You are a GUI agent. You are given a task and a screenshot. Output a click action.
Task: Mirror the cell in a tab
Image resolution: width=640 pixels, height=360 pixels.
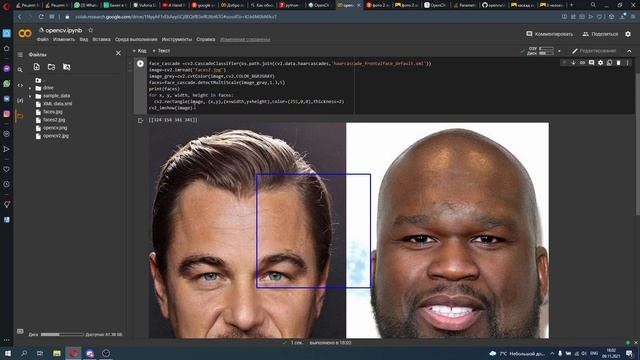pyautogui.click(x=609, y=63)
